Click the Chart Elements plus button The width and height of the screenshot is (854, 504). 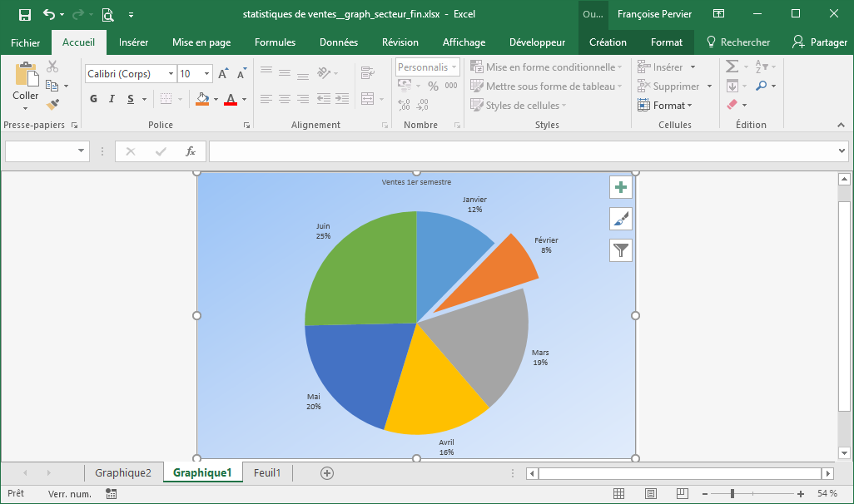click(620, 187)
